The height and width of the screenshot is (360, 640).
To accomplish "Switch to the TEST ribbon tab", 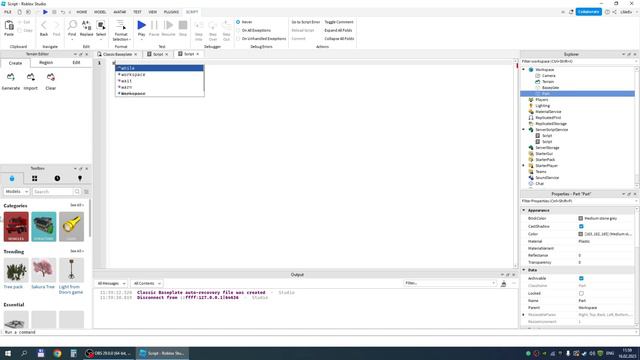I will (x=137, y=12).
